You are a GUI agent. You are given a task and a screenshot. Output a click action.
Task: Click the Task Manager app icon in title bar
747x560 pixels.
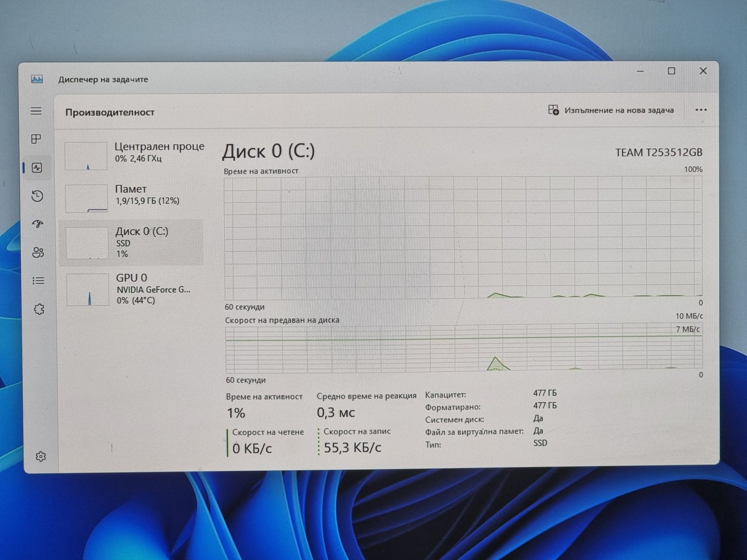point(37,79)
